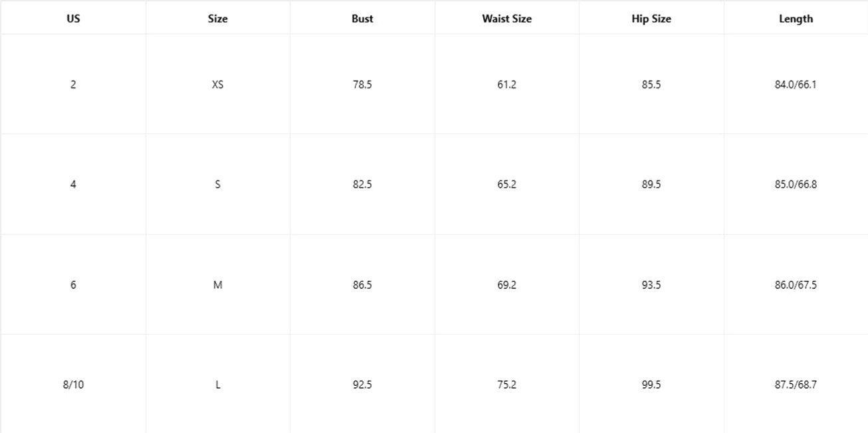
Task: Select the M size cell
Action: [x=217, y=285]
